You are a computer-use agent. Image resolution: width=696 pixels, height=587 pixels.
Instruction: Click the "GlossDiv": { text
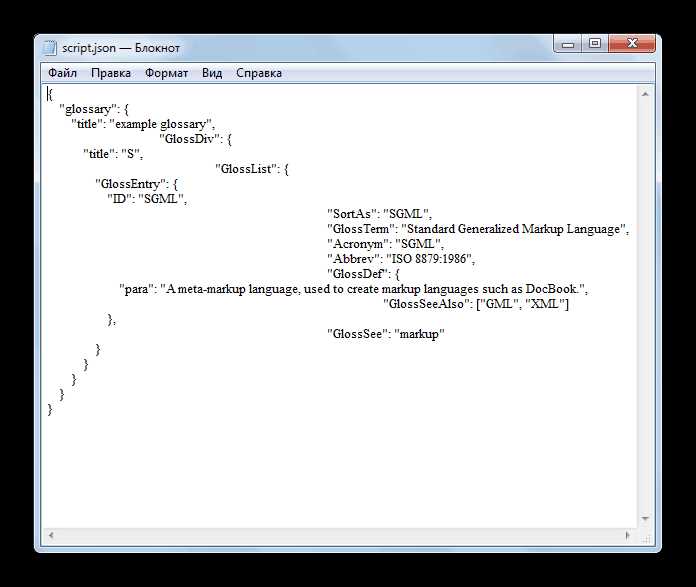(x=196, y=139)
